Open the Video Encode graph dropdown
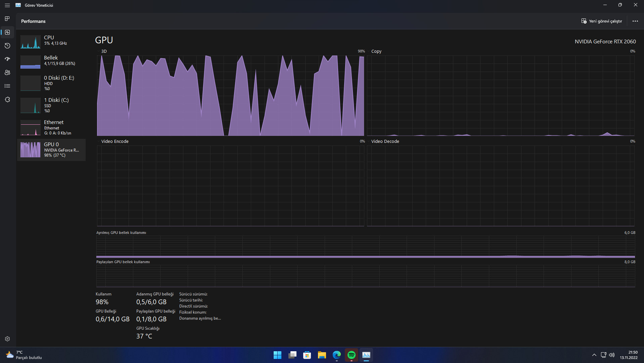644x363 pixels. coord(113,142)
